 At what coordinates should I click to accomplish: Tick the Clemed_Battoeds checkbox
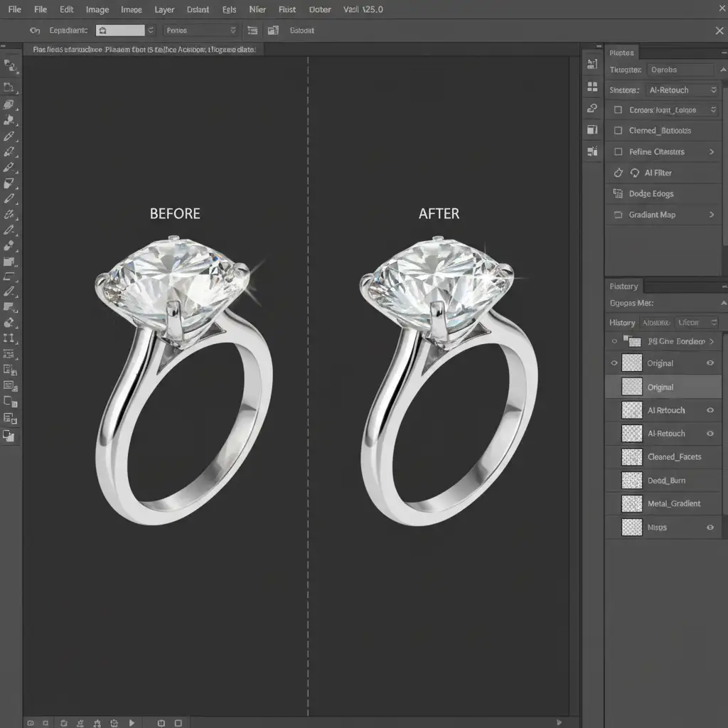pos(617,131)
